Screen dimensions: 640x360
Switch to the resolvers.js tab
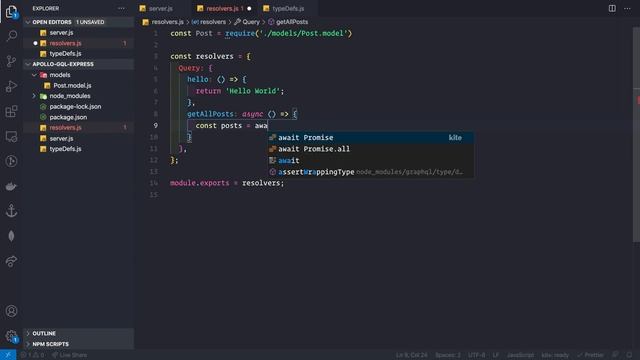(224, 8)
